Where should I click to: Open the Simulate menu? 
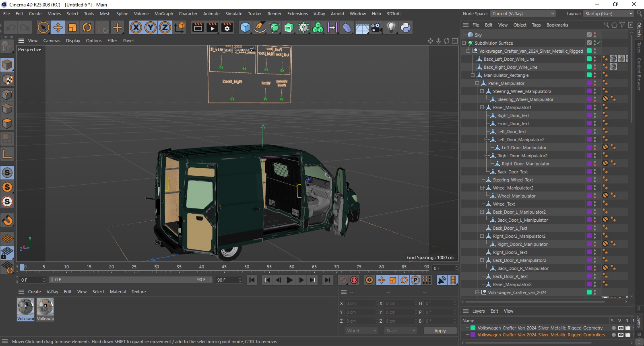click(x=234, y=14)
